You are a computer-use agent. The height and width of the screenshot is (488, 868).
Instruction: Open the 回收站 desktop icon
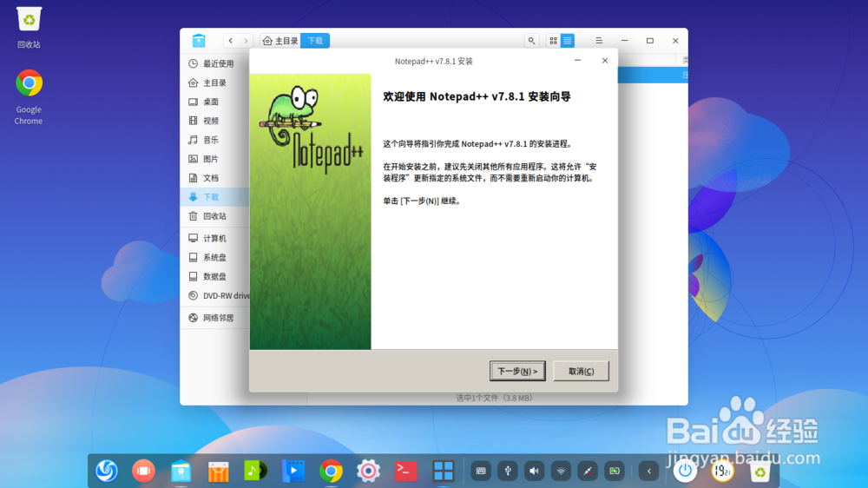[29, 28]
